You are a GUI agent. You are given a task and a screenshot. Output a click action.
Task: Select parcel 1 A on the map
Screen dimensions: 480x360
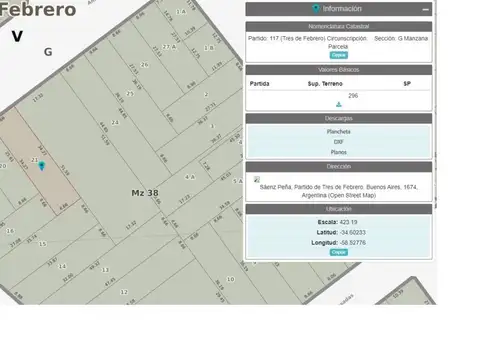pyautogui.click(x=181, y=12)
